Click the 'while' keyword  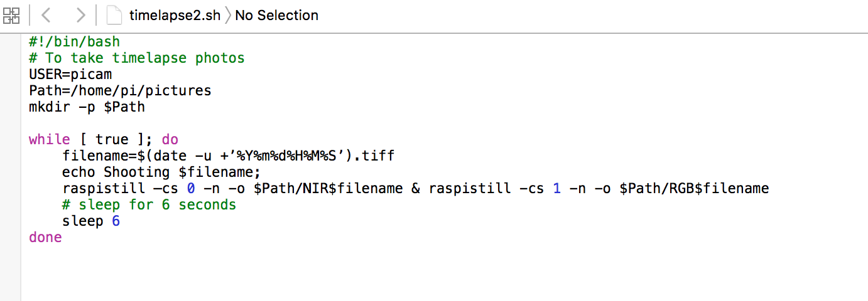[x=49, y=140]
